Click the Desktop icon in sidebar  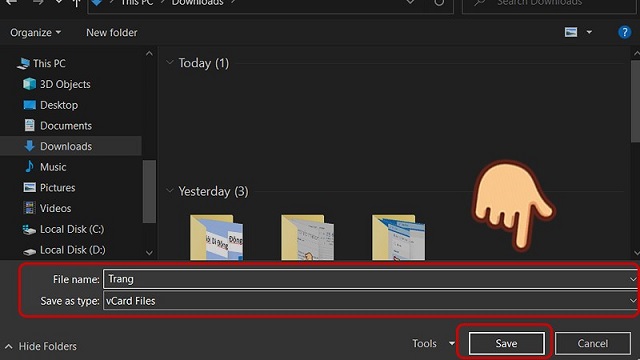(x=29, y=105)
